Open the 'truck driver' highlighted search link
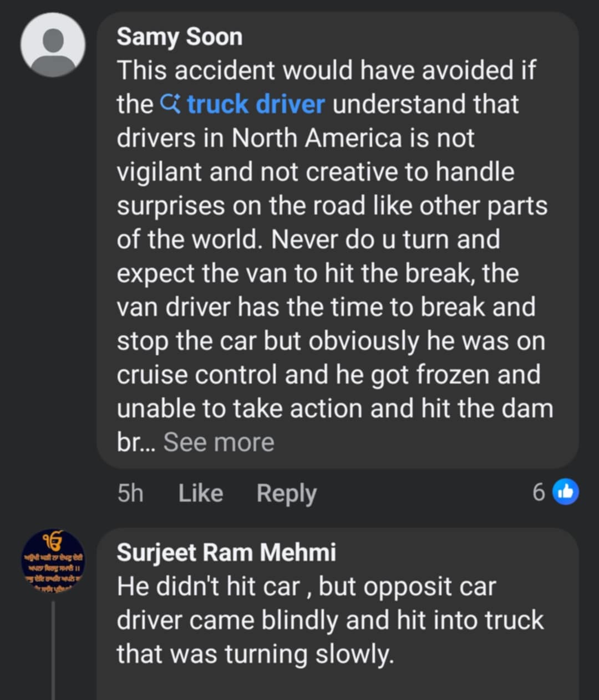The height and width of the screenshot is (700, 599). 255,104
